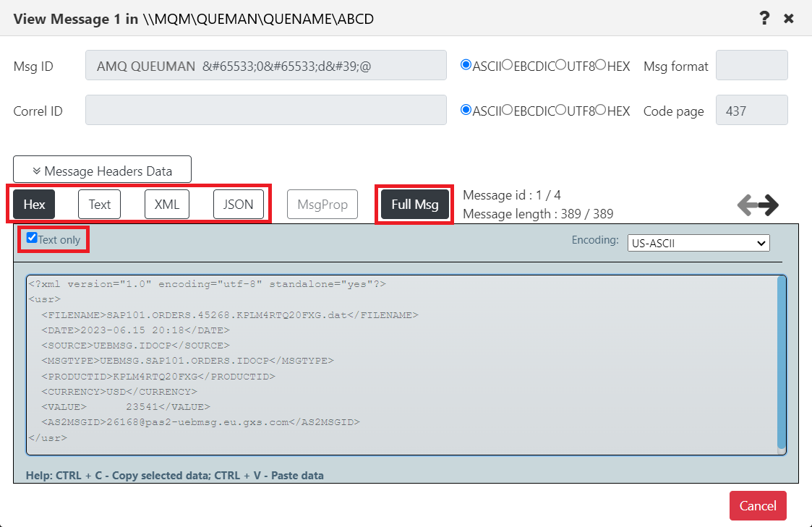This screenshot has height=527, width=812.
Task: Click the xml version declaration line
Action: (207, 284)
